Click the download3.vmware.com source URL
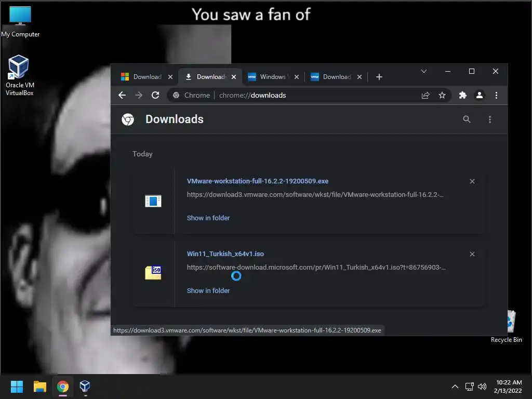Screen dimensions: 532x399 [315, 195]
